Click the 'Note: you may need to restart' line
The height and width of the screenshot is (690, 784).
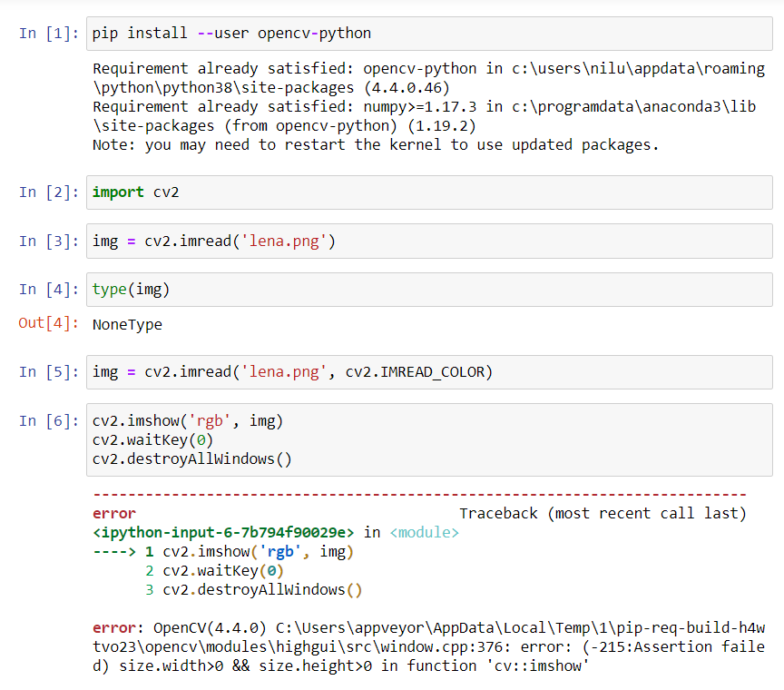click(376, 145)
